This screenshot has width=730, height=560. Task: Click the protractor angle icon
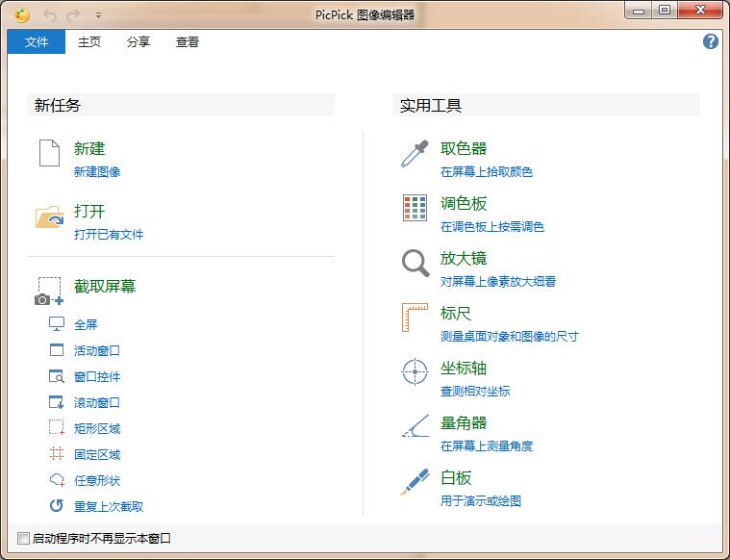coord(415,426)
